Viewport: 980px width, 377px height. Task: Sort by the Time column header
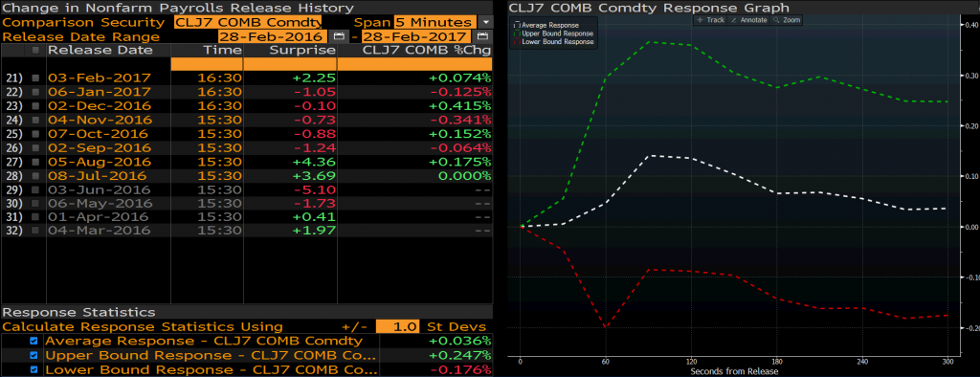(x=222, y=50)
